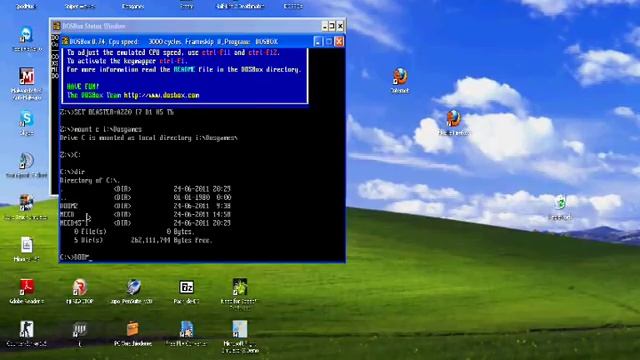The image size is (640, 360).
Task: Select the blue file converter shortcut icon
Action: [187, 329]
